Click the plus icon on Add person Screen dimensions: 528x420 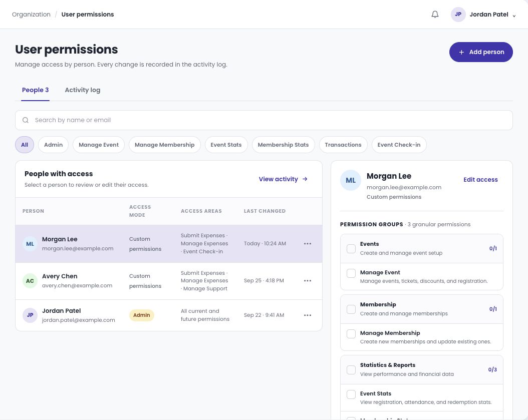tap(462, 52)
